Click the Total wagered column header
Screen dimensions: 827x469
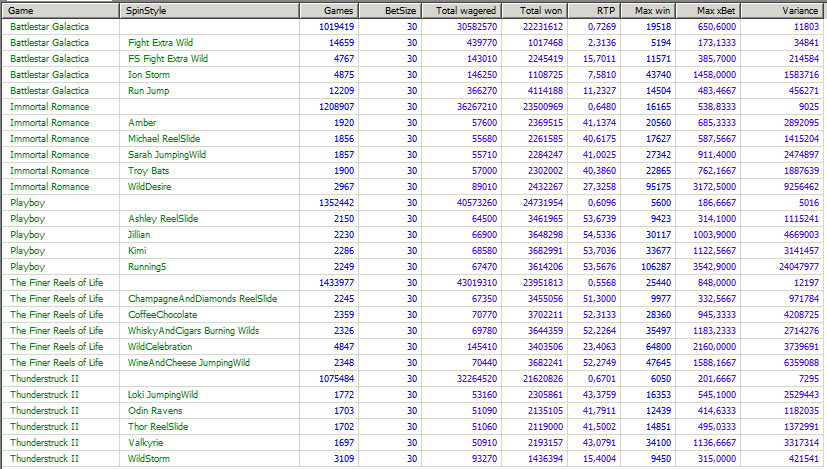click(461, 11)
